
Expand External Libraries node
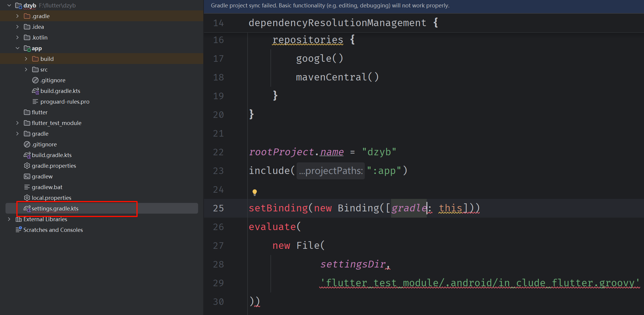tap(9, 219)
